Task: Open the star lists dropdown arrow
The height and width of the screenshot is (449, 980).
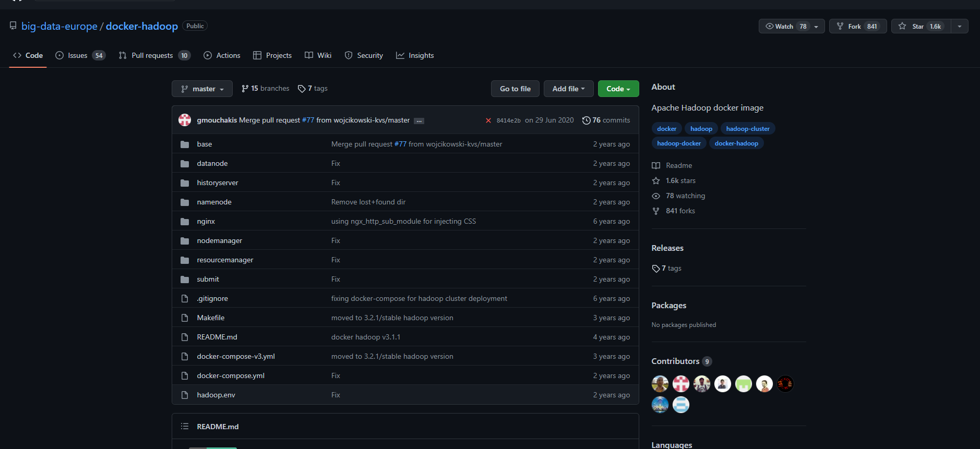Action: (x=960, y=26)
